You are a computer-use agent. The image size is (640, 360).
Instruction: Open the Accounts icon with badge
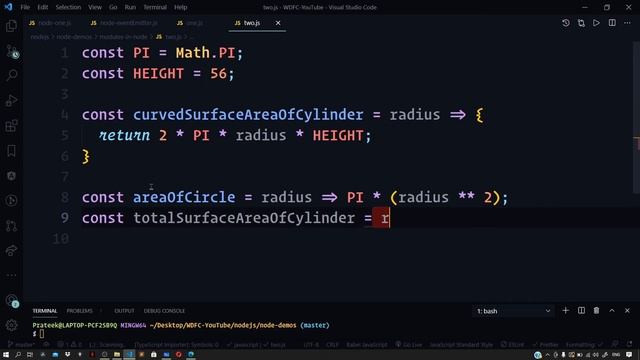[11, 301]
